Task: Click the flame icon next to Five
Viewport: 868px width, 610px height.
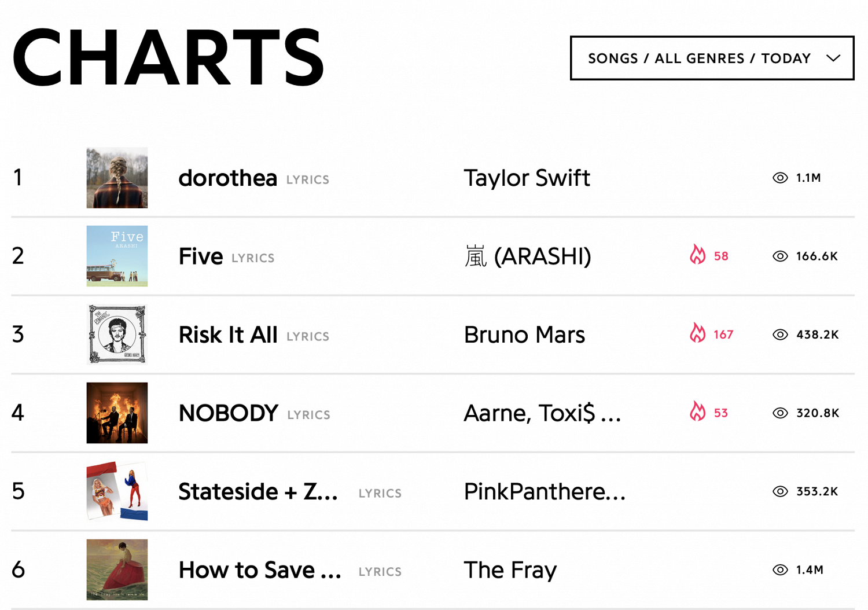Action: (x=698, y=255)
